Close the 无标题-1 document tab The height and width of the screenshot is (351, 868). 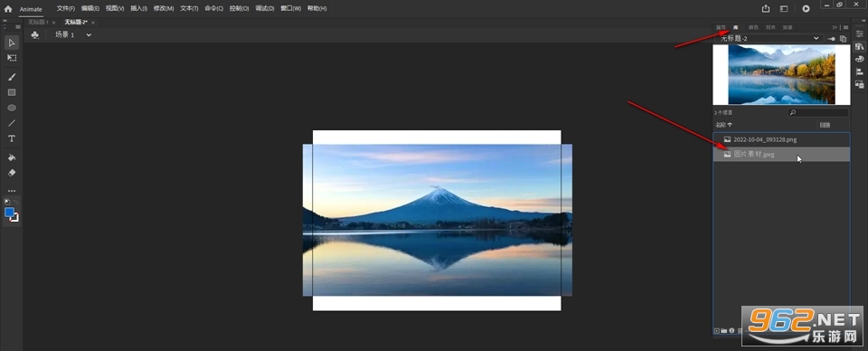point(53,23)
